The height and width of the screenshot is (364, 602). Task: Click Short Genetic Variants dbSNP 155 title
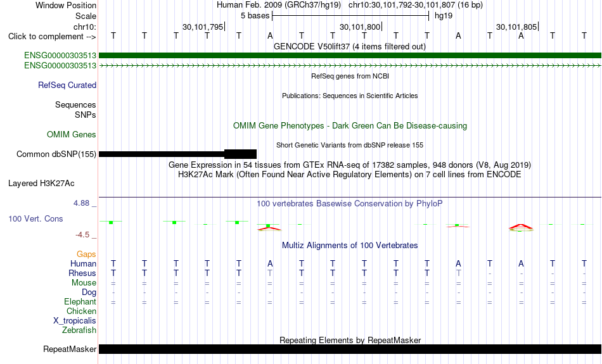point(350,145)
